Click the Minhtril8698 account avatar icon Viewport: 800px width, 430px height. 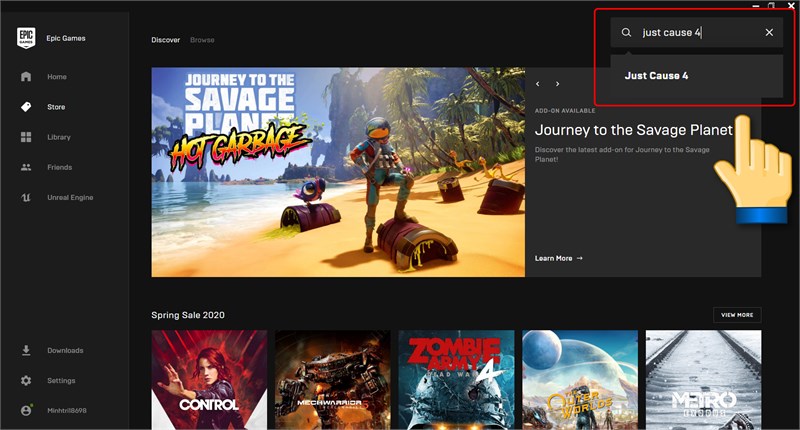26,410
